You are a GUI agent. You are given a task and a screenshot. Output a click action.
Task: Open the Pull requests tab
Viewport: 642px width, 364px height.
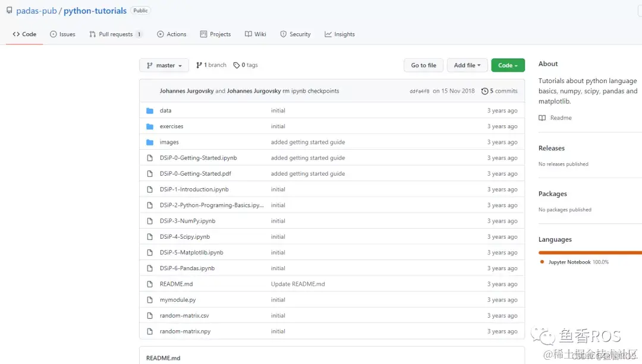click(x=115, y=34)
